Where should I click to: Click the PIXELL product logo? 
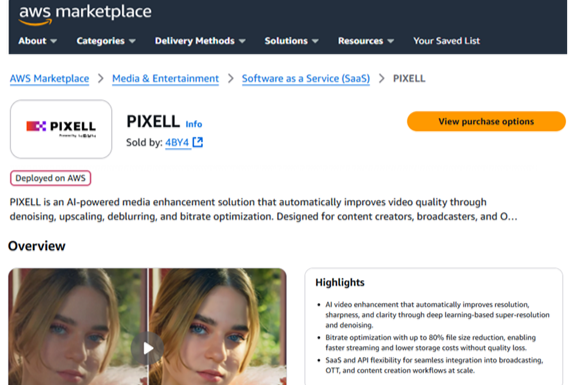61,129
